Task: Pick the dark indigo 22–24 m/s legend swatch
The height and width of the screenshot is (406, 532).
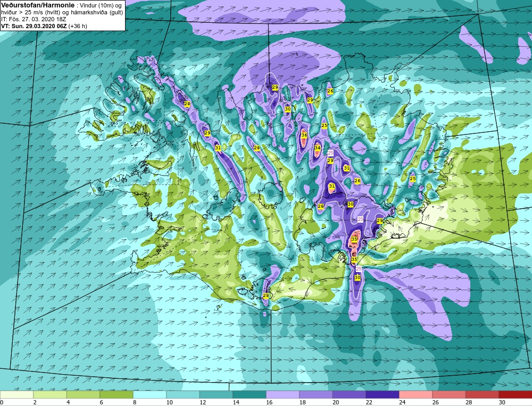Action: (x=383, y=394)
